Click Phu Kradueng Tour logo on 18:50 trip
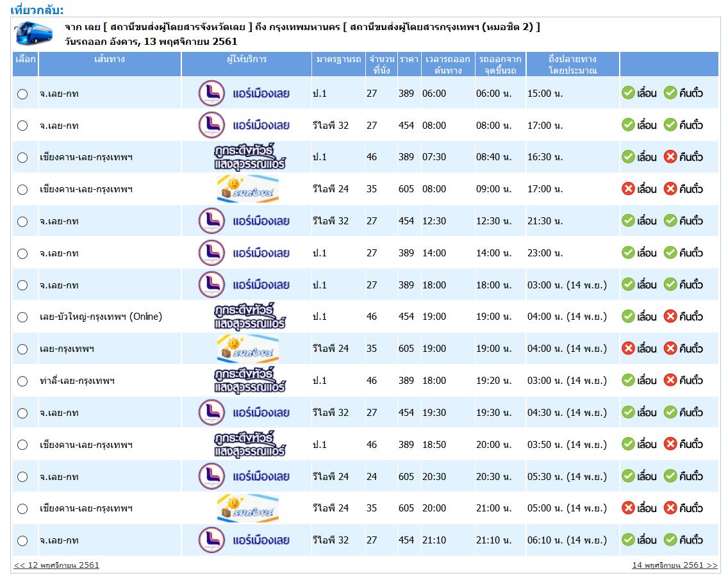Screen dimensions: 728x580 (x=249, y=445)
